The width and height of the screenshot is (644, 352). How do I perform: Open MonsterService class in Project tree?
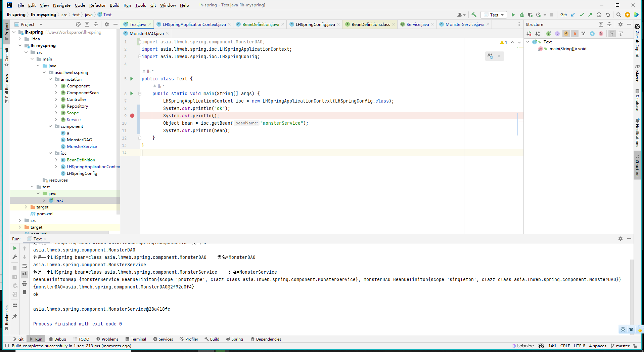82,147
